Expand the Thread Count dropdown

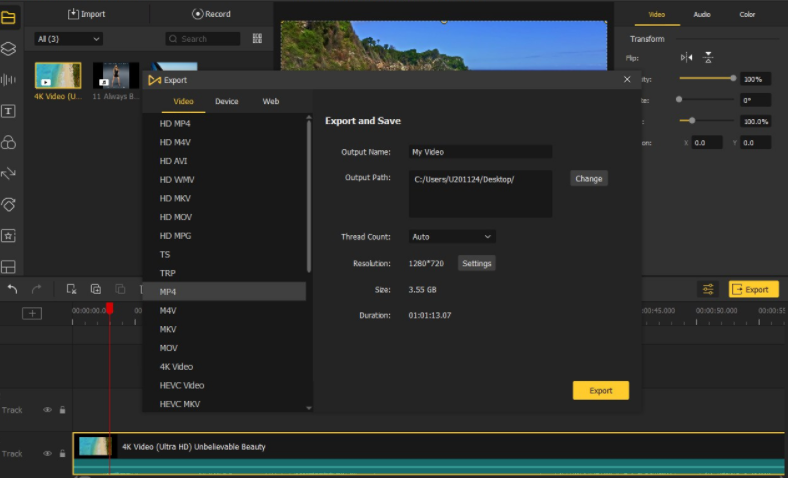pos(452,237)
